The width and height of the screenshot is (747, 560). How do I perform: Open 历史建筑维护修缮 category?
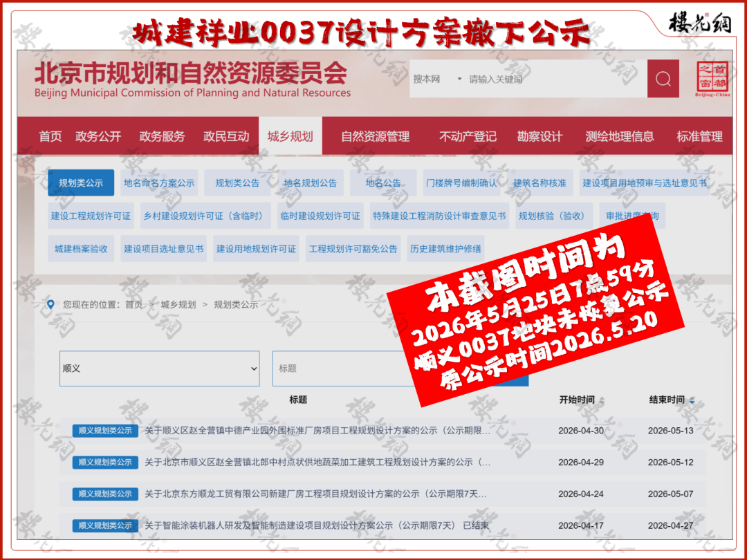tap(445, 249)
